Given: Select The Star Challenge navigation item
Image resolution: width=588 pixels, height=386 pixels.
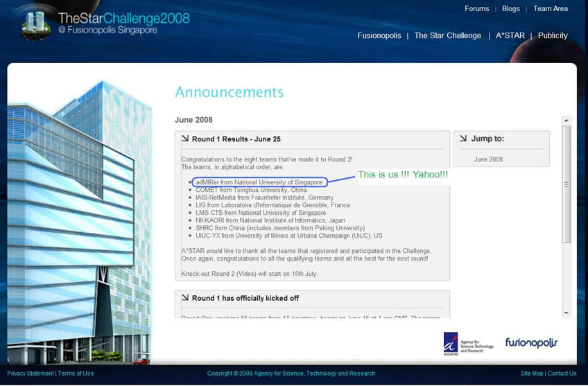Looking at the screenshot, I should pos(447,36).
